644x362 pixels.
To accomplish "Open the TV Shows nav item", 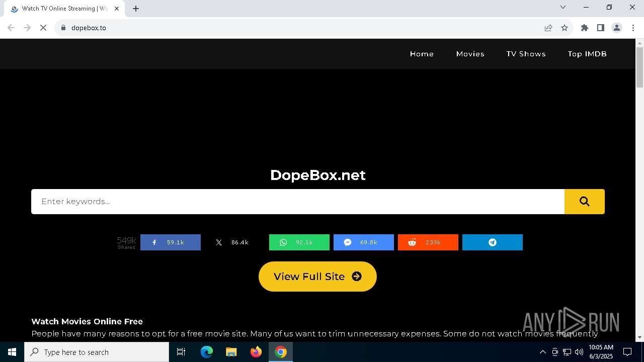I will (x=526, y=54).
